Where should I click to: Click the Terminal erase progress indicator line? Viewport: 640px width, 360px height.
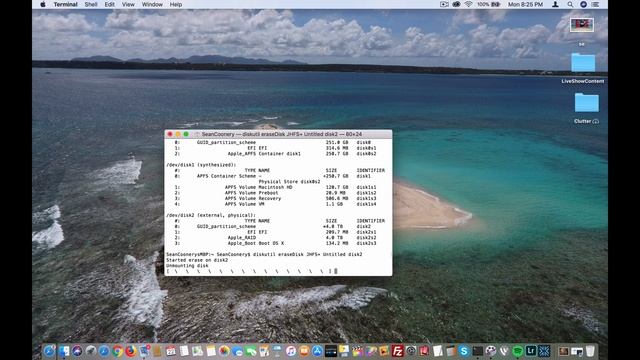click(252, 271)
